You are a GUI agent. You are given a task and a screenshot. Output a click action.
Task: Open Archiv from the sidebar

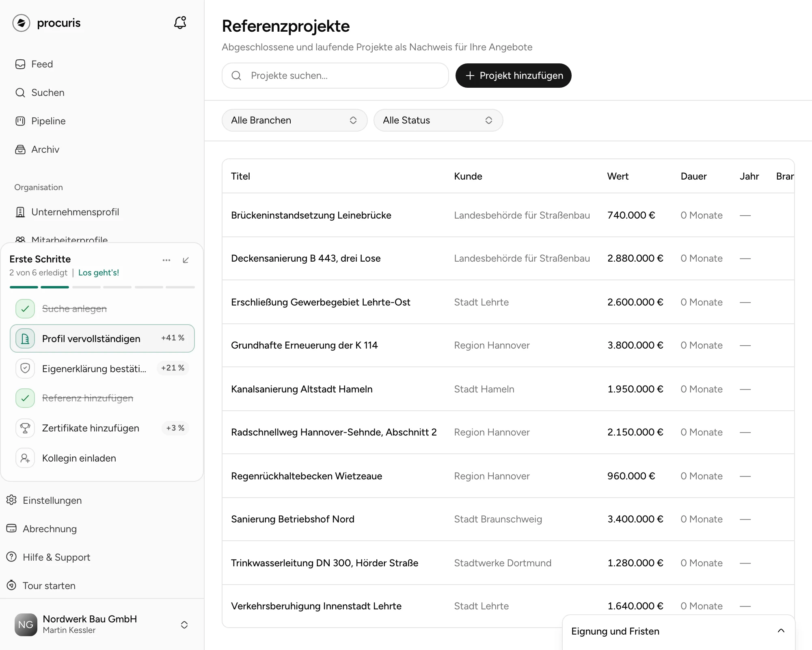coord(45,149)
